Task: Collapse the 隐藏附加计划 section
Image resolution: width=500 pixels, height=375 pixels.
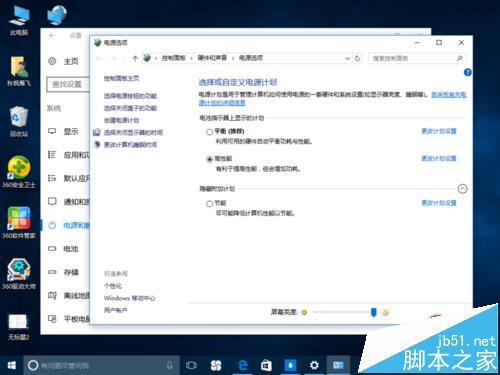Action: tap(462, 189)
